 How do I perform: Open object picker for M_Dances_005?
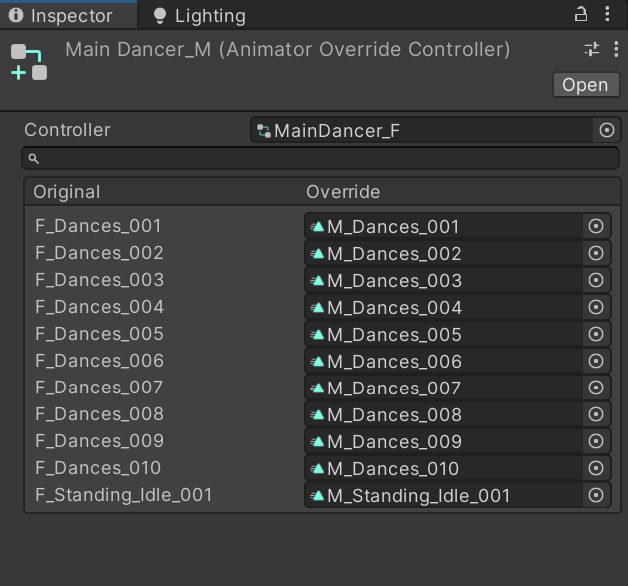click(596, 334)
